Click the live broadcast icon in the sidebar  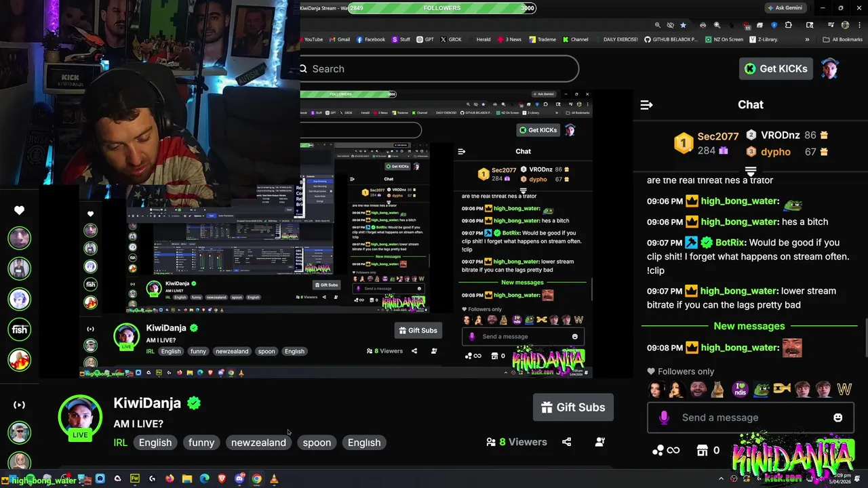coord(19,405)
